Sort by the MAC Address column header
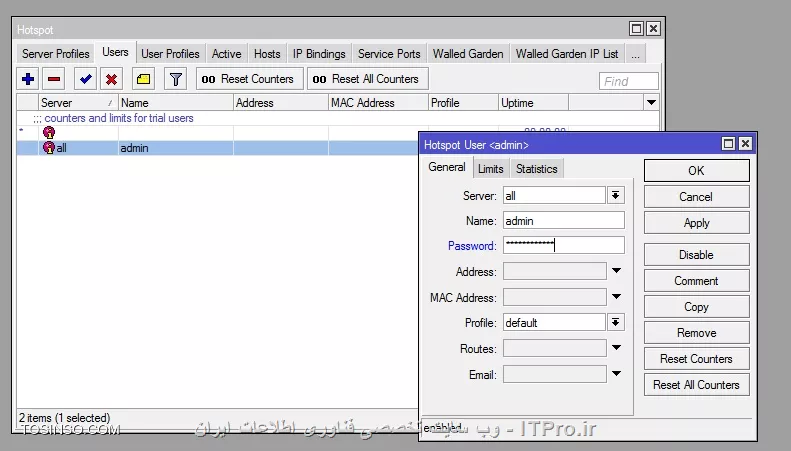The height and width of the screenshot is (451, 791). [x=378, y=102]
